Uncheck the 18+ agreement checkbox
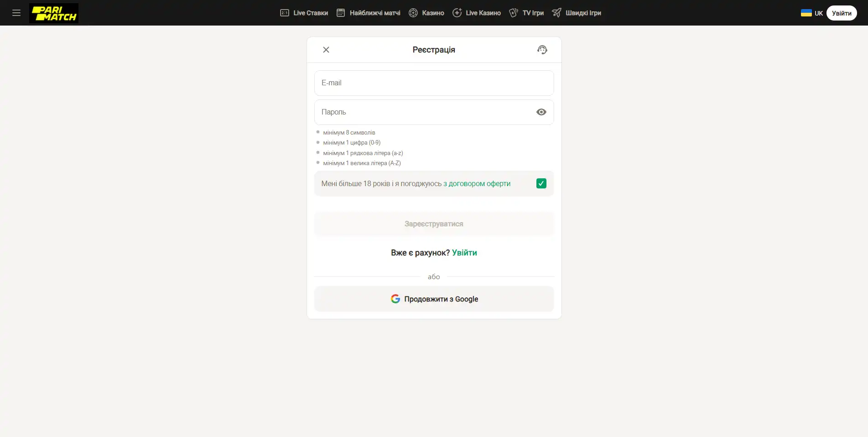Viewport: 868px width, 437px height. coord(541,183)
